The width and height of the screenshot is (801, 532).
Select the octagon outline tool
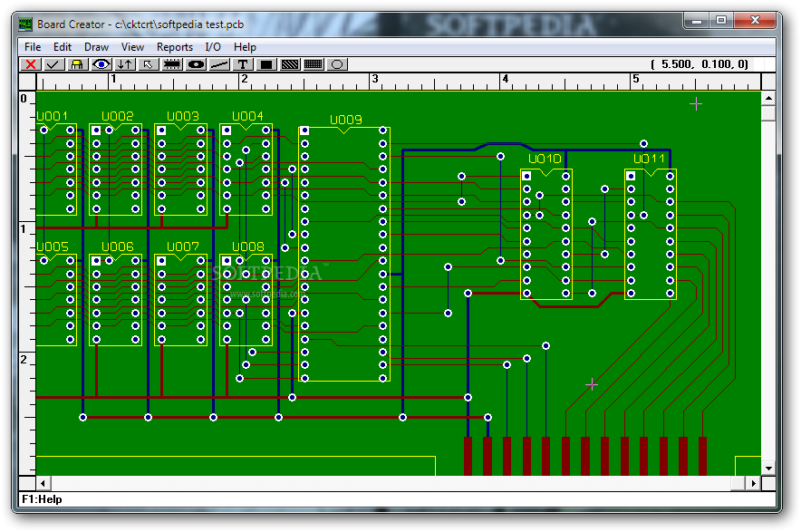tap(337, 64)
